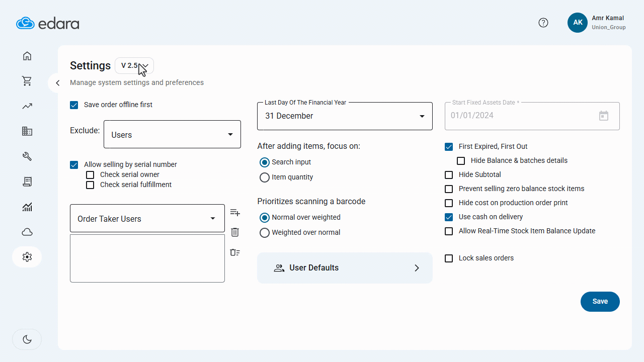This screenshot has width=644, height=362.
Task: Open Last Day Of The Financial Year dropdown
Action: [x=345, y=116]
